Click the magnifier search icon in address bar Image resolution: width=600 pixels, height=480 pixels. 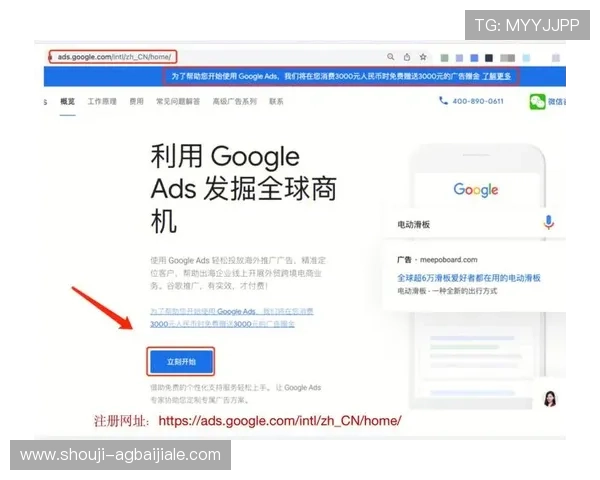[x=390, y=57]
